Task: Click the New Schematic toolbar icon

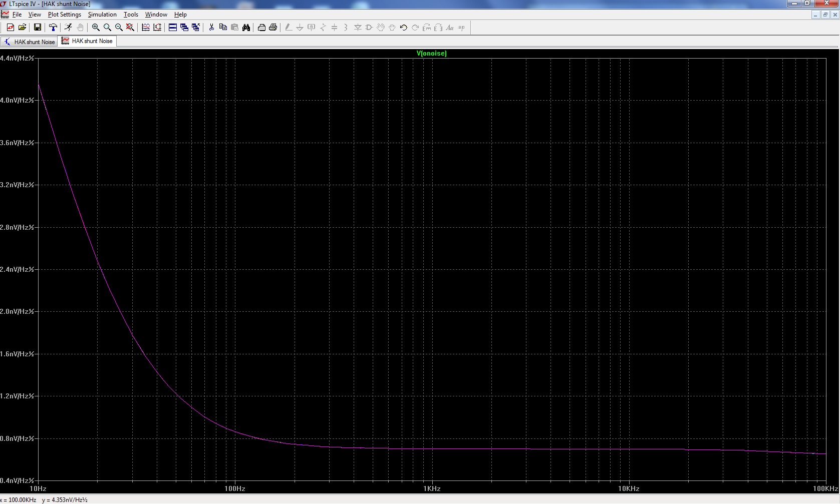Action: pos(11,28)
